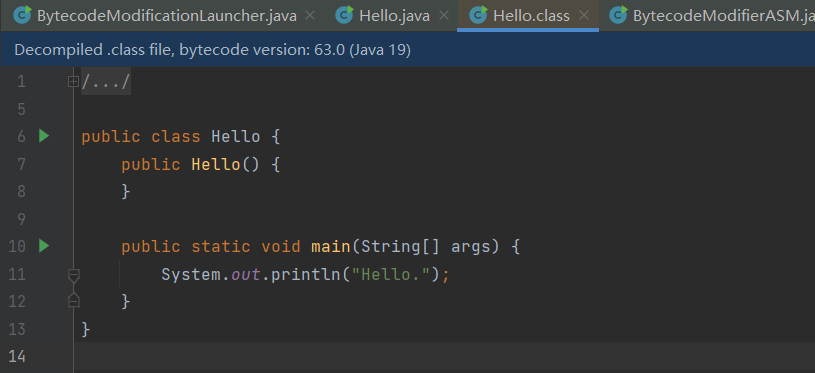Viewport: 815px width, 373px height.
Task: Toggle the fold end marker on line 12
Action: point(74,300)
